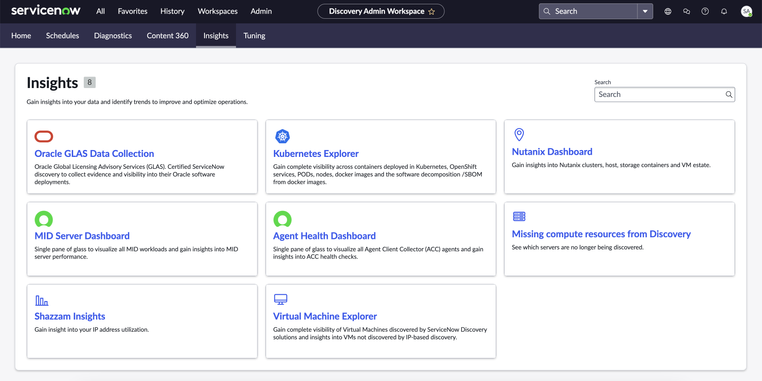The height and width of the screenshot is (381, 762).
Task: Switch to the Diagnostics tab
Action: pos(113,35)
